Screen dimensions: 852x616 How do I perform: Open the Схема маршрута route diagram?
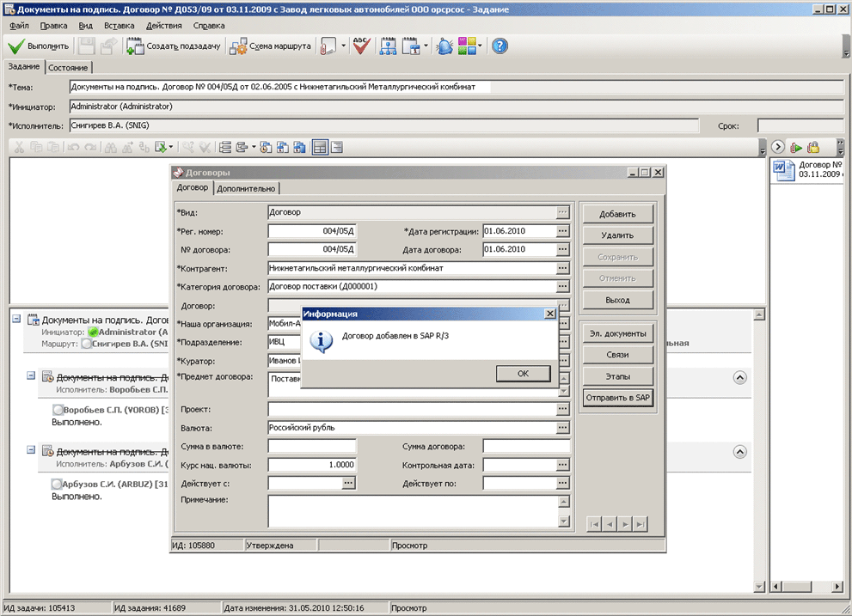click(x=270, y=46)
